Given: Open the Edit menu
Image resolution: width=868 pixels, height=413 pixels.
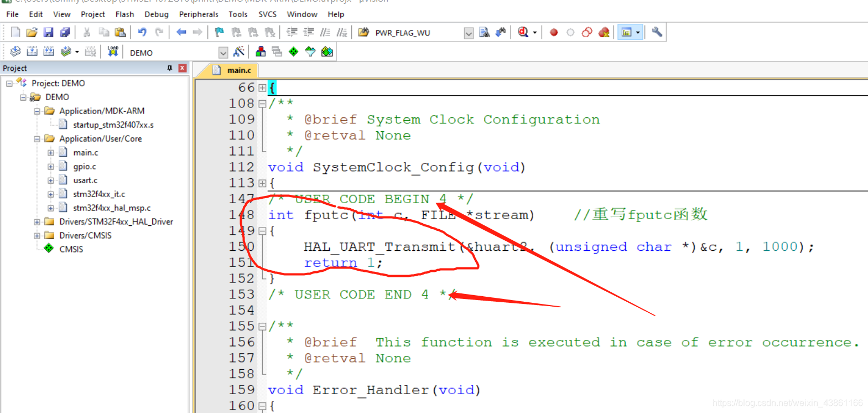Looking at the screenshot, I should 36,14.
